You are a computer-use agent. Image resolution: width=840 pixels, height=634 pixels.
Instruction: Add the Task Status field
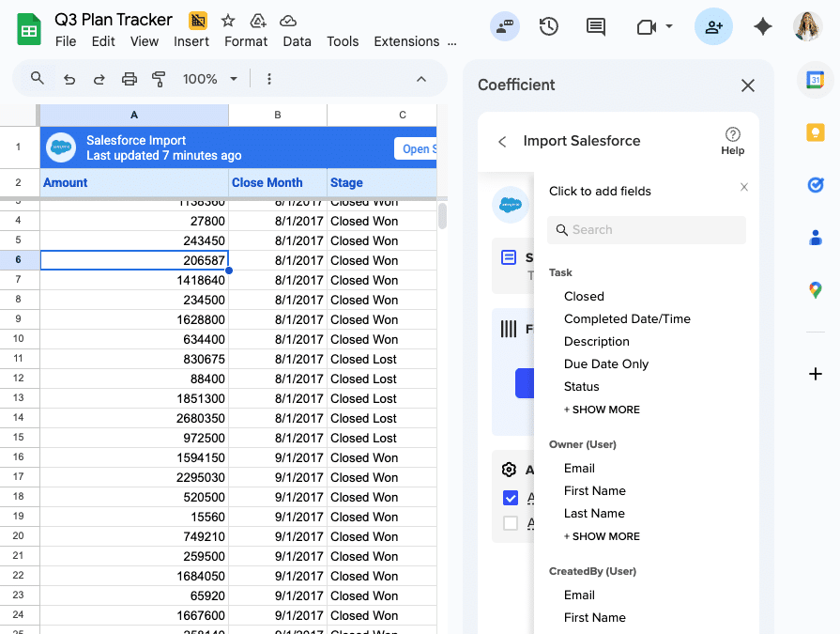click(581, 386)
